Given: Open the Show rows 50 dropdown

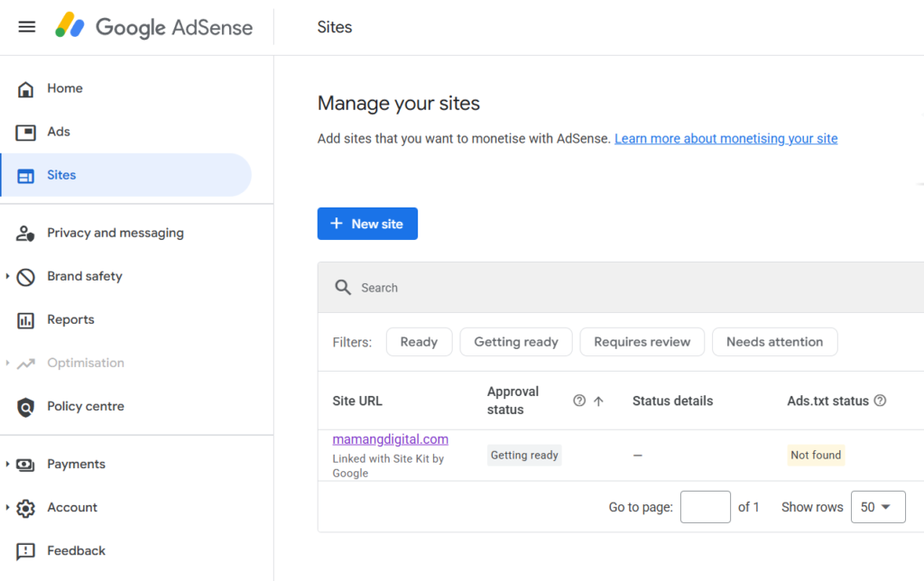Looking at the screenshot, I should pos(878,507).
